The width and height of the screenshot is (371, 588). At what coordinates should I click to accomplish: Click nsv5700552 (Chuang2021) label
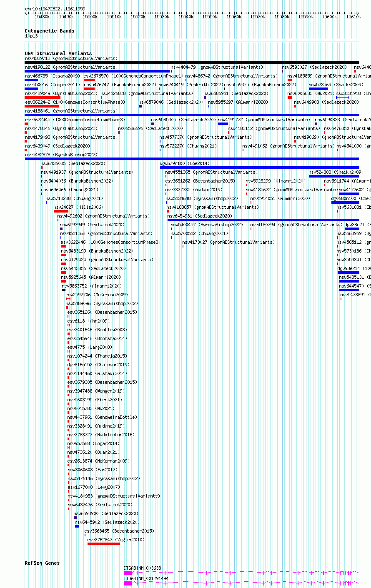tap(199, 233)
